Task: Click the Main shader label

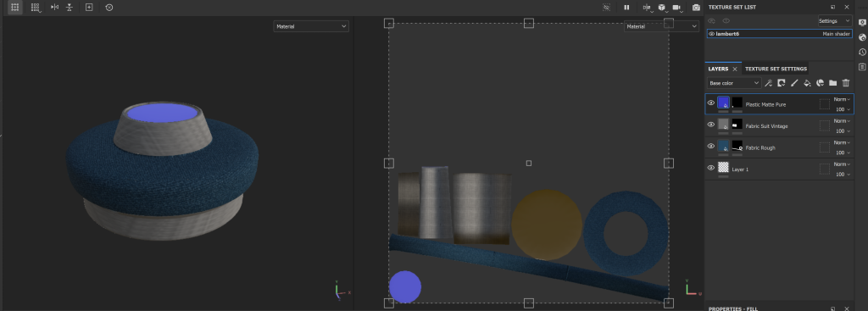Action: [836, 34]
